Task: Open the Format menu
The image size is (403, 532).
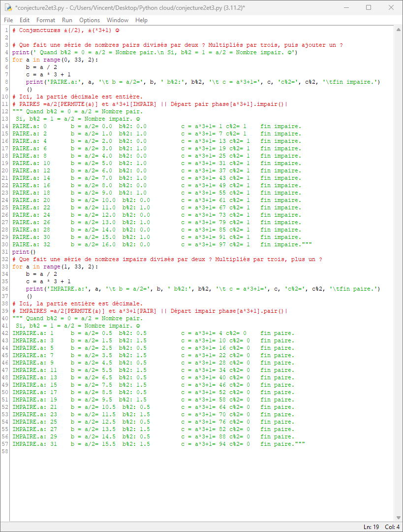Action: pyautogui.click(x=45, y=20)
